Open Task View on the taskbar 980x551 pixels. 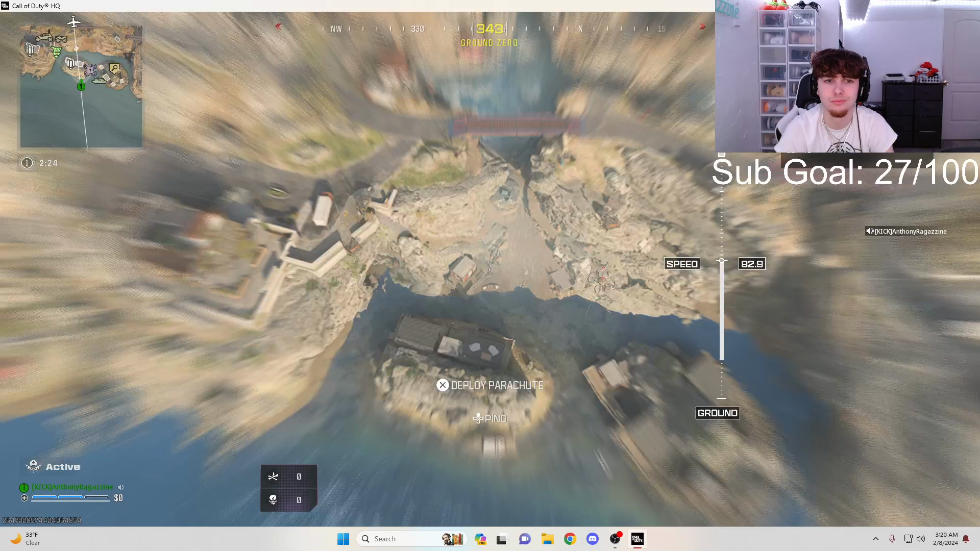pos(502,539)
